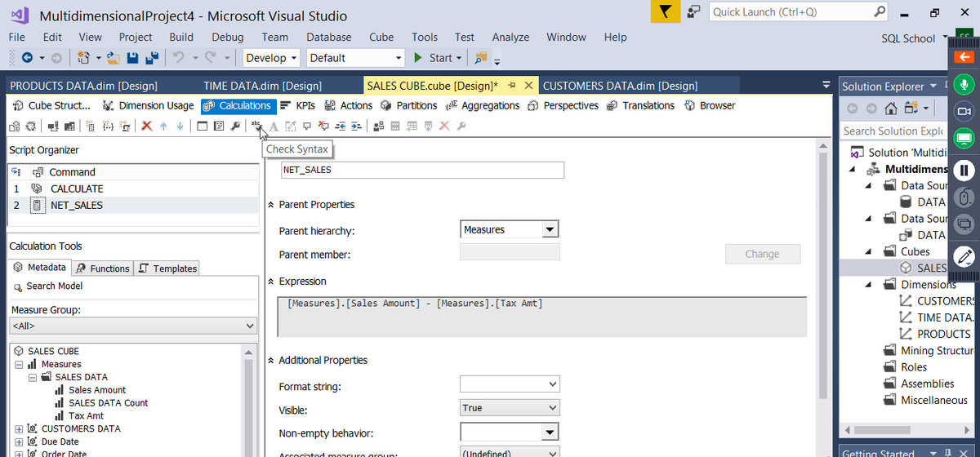Screen dimensions: 980x457
Task: Open the Non-empty behavior dropdown
Action: 551,433
